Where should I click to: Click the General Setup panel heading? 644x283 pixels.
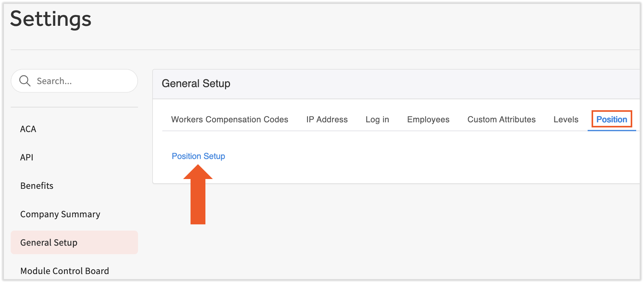click(196, 84)
